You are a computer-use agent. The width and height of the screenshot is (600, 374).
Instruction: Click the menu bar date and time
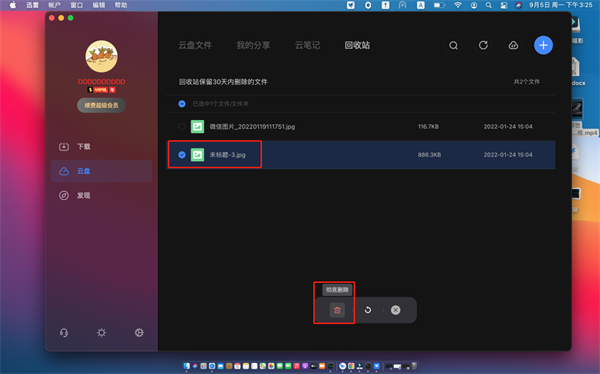pos(561,5)
